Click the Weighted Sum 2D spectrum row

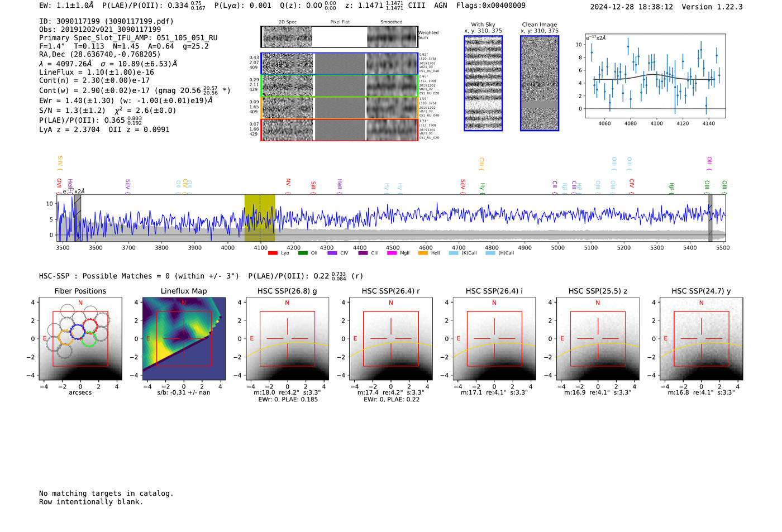click(339, 37)
